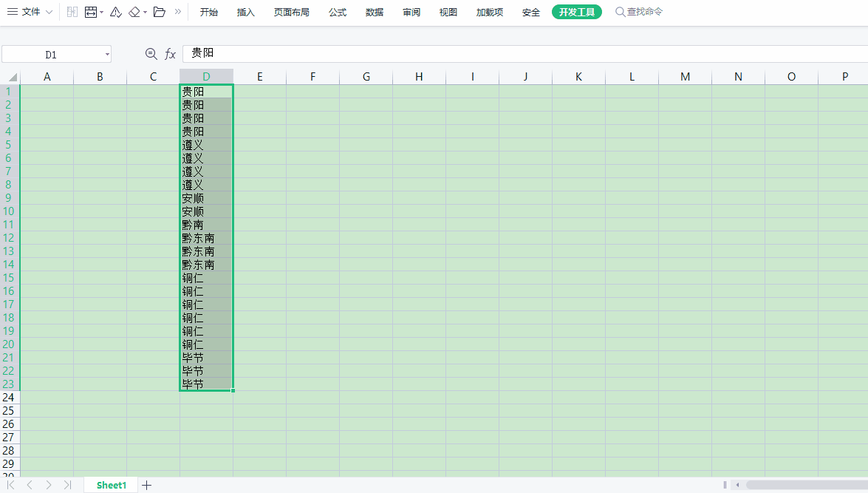
Task: Click the horizontal scrollbar thumb
Action: click(x=807, y=485)
